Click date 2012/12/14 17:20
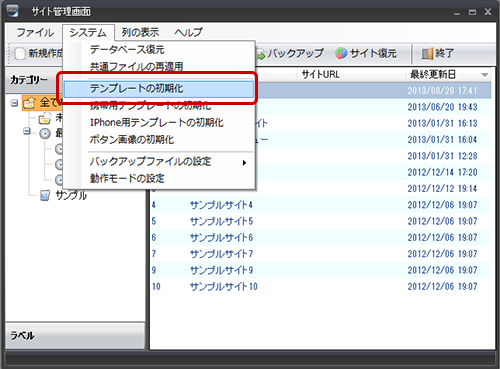 pyautogui.click(x=442, y=172)
